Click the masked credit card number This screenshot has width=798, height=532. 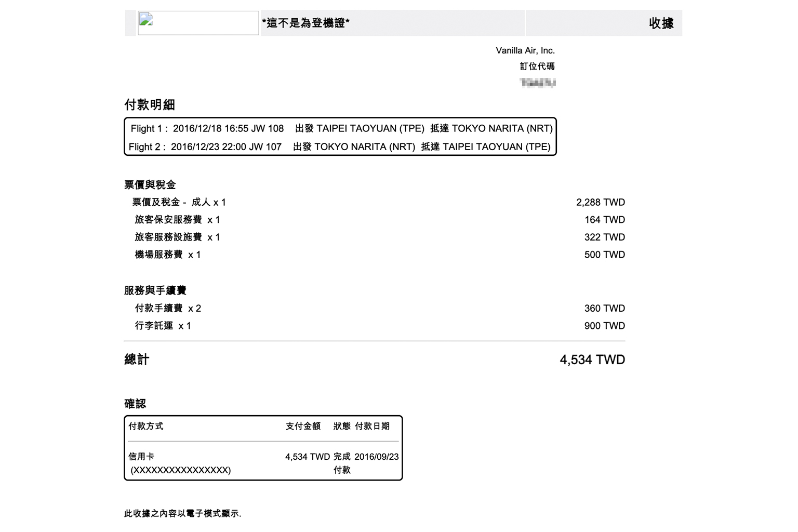180,470
